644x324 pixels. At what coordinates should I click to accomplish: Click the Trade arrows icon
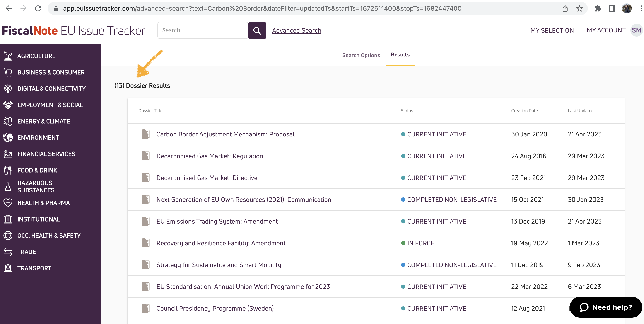[x=8, y=252]
